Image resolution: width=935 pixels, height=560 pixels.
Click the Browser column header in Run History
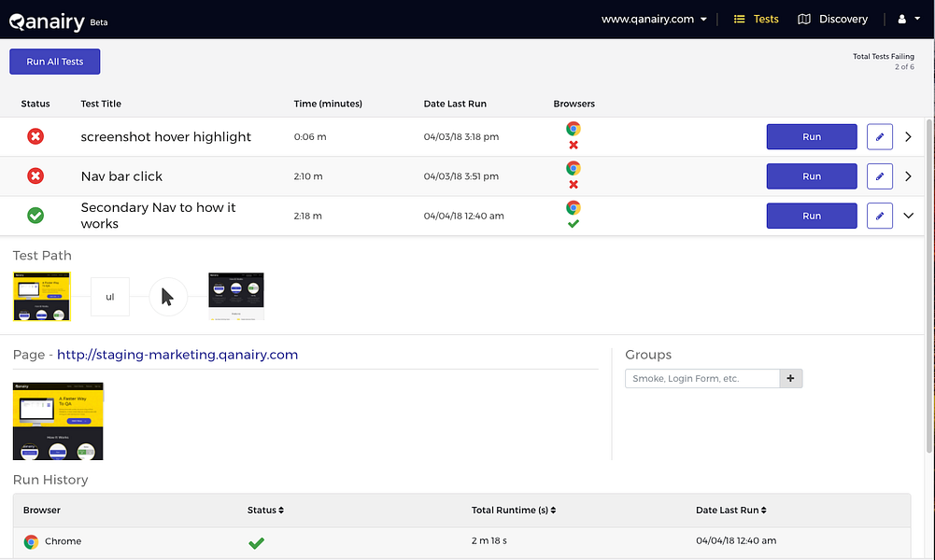42,510
